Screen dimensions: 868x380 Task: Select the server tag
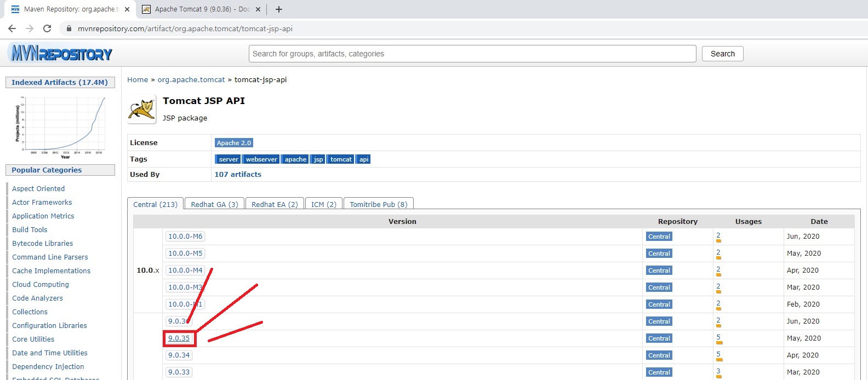[229, 159]
